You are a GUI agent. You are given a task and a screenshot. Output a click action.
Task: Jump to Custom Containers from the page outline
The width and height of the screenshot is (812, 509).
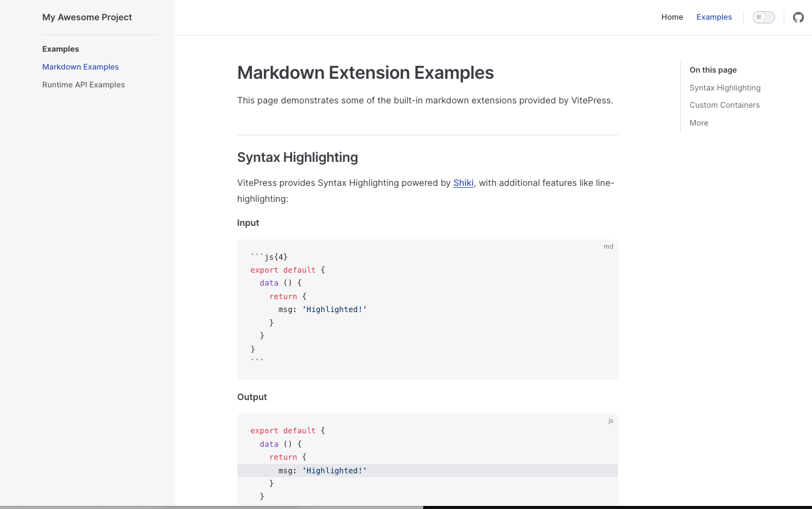[724, 105]
